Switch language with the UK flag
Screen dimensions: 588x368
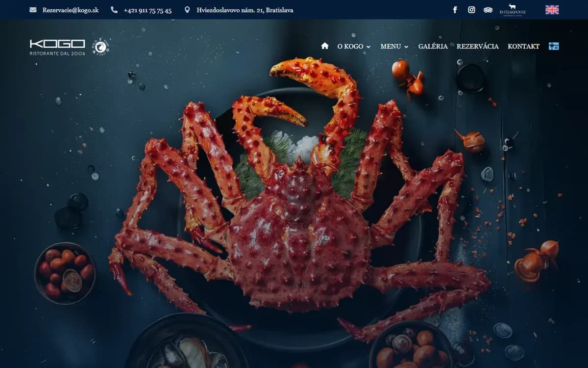[552, 10]
